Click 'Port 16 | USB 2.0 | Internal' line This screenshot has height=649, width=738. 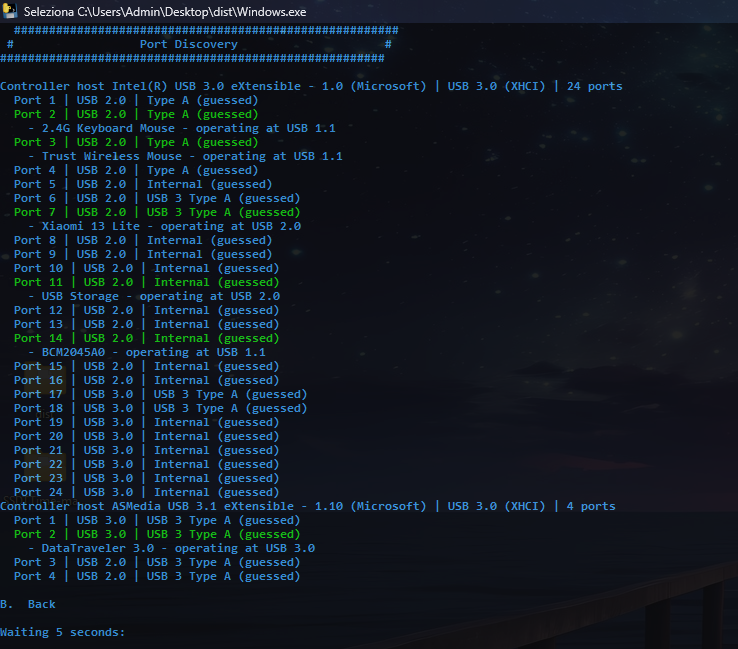[146, 380]
